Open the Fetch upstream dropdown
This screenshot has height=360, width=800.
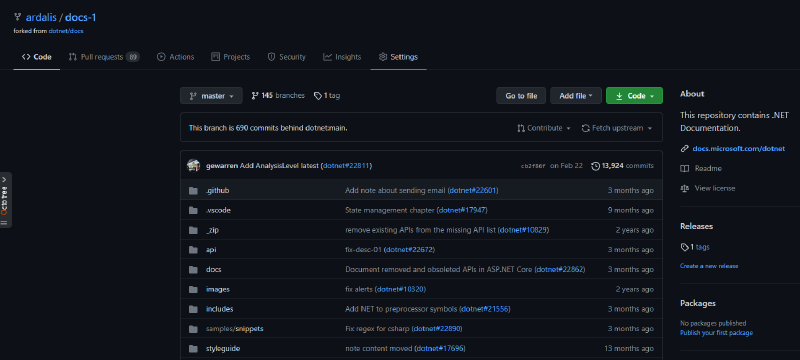click(617, 128)
